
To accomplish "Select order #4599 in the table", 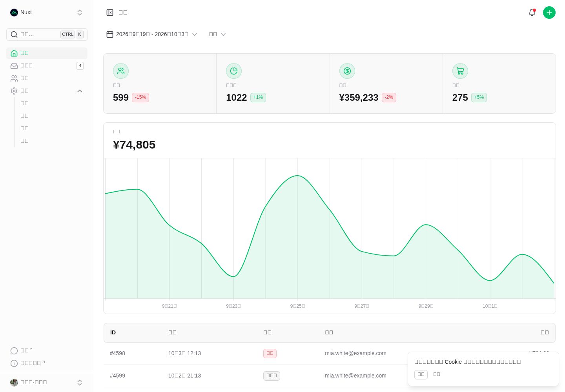I will pos(118,376).
